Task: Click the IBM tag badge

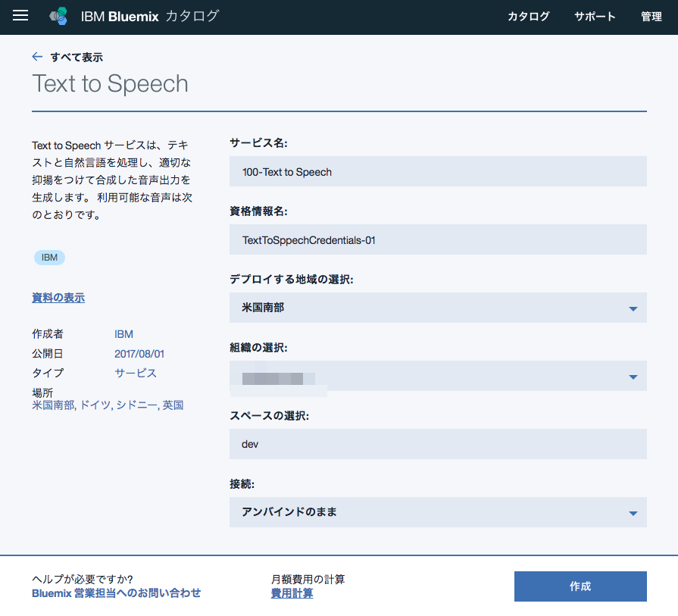Action: point(49,258)
